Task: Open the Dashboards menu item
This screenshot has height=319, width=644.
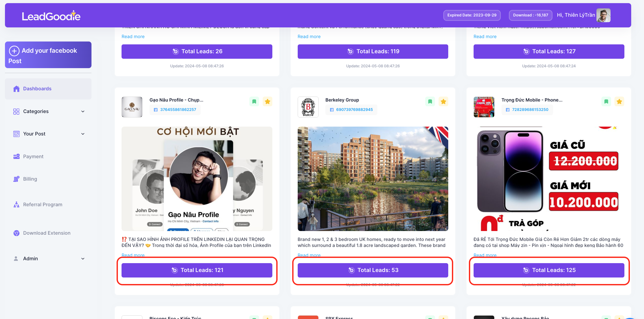Action: (x=37, y=89)
